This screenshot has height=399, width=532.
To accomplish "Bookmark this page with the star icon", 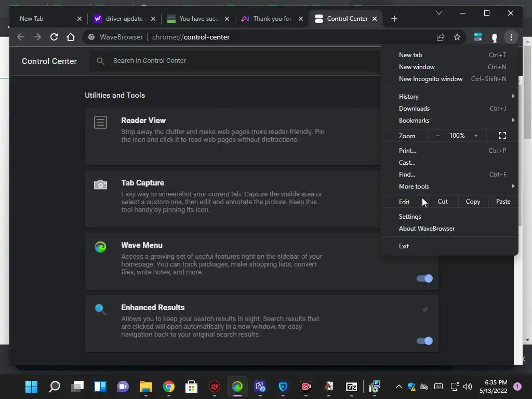I will [457, 37].
